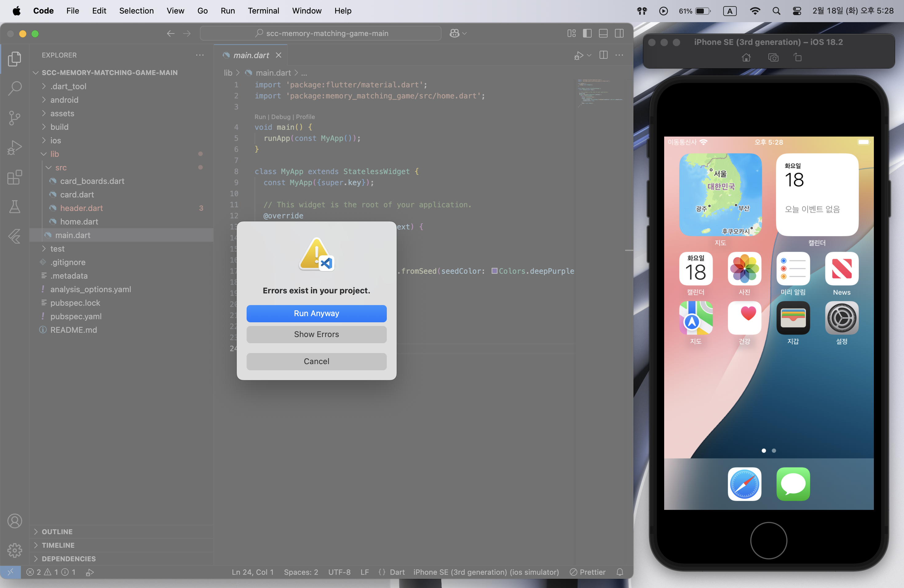Open the File menu
904x588 pixels.
tap(73, 11)
